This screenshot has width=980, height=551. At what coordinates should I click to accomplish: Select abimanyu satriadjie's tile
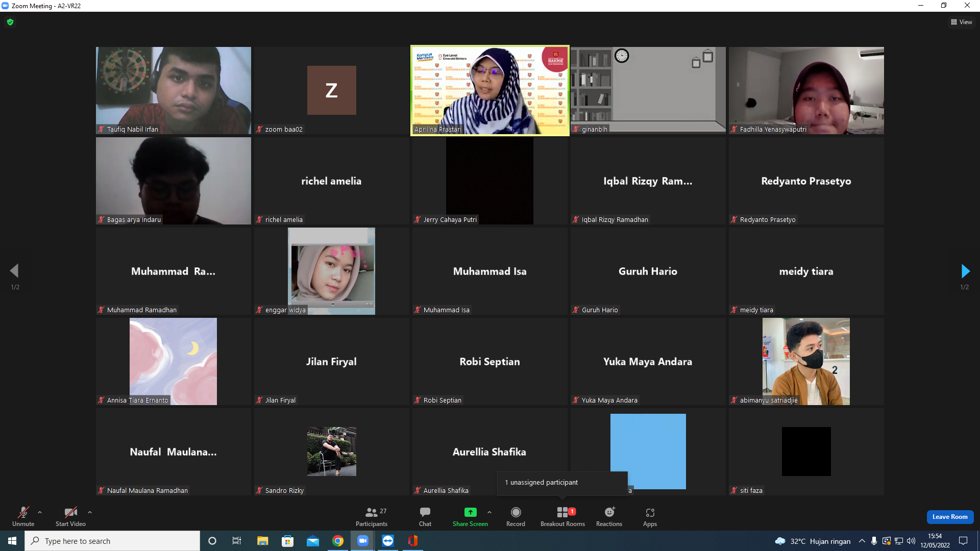tap(806, 361)
